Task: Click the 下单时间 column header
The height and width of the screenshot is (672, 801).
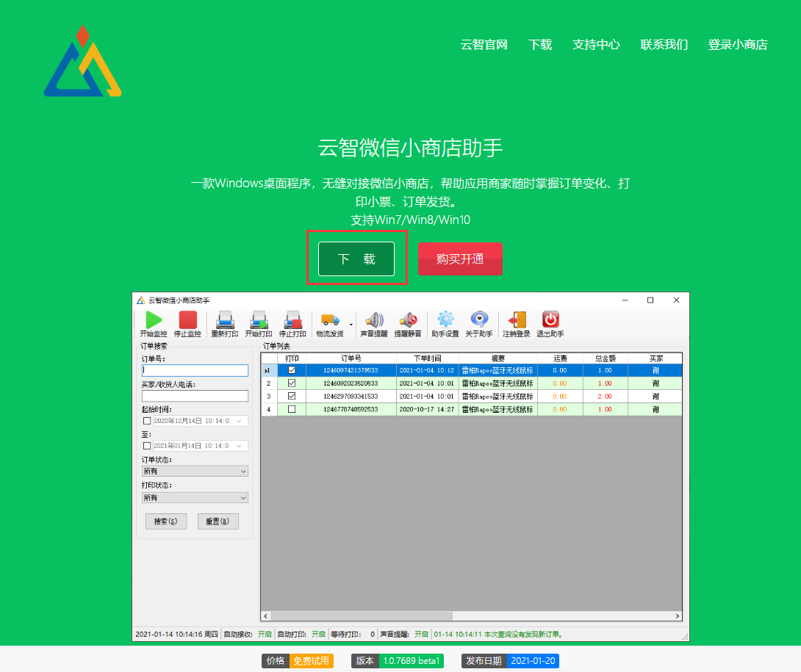Action: pos(427,358)
